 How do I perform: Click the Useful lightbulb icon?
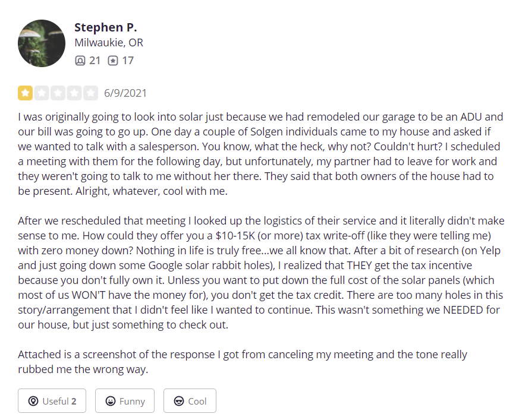(x=33, y=401)
